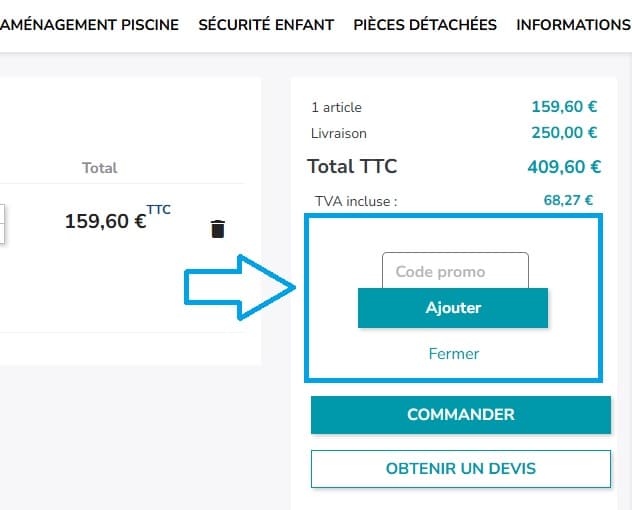Click the Total column header
Viewport: 632px width, 510px height.
click(x=99, y=168)
